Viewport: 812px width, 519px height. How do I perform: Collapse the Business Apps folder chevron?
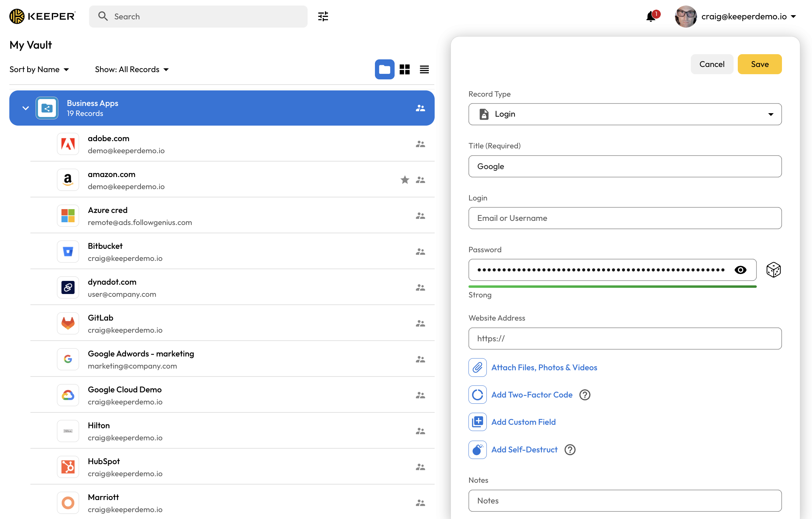click(x=26, y=108)
